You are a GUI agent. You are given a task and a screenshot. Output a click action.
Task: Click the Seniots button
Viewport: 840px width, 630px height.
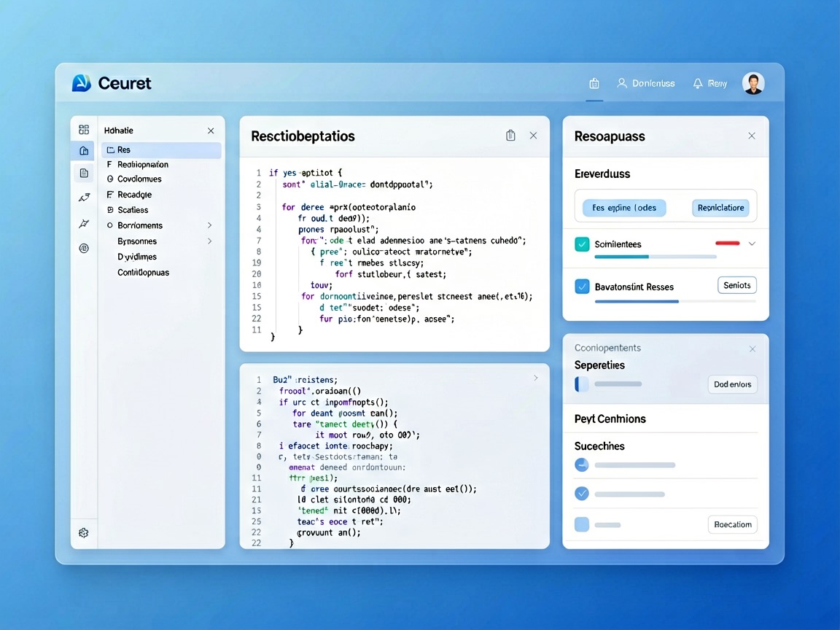[x=737, y=286]
